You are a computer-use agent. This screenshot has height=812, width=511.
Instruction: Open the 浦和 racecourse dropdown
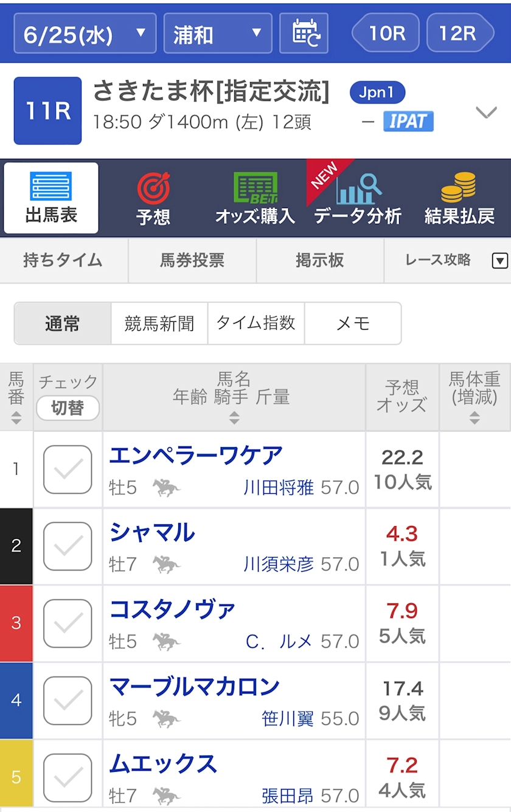(217, 33)
